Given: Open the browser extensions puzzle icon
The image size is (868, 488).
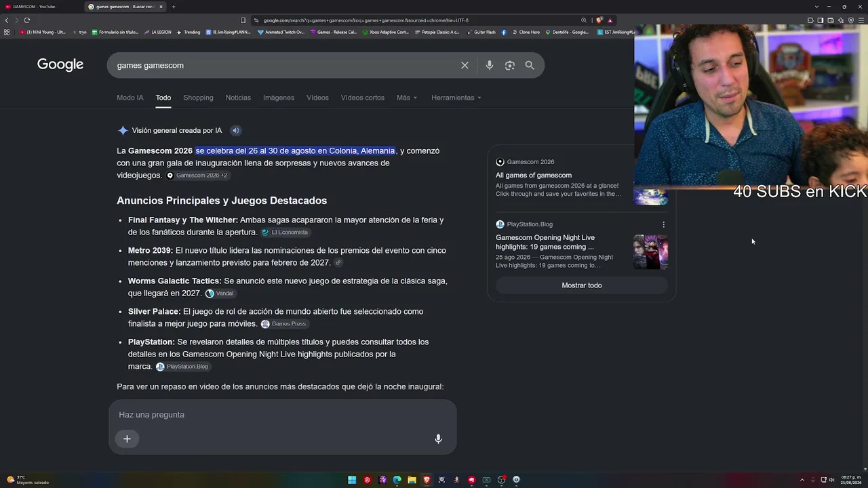Looking at the screenshot, I should click(x=810, y=20).
